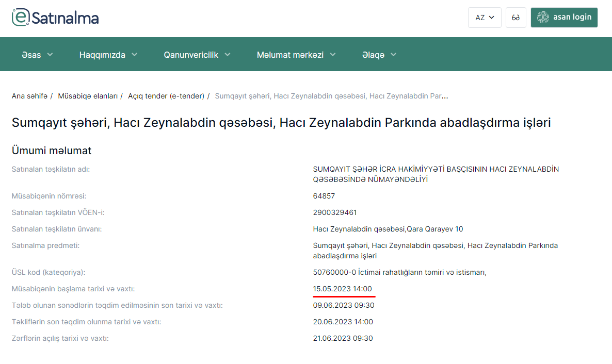Open the Əlaqə menu
Image resolution: width=612 pixels, height=364 pixels.
379,55
